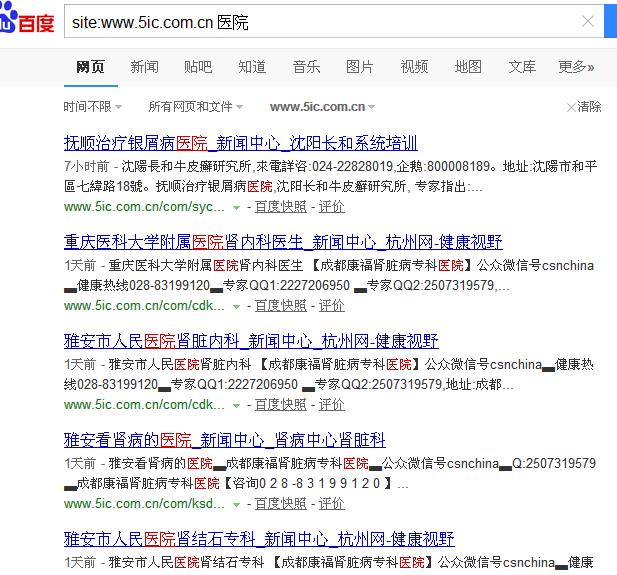Image resolution: width=617 pixels, height=575 pixels.
Task: Open the www.5ic.com.cn site filter dropdown
Action: click(x=323, y=107)
